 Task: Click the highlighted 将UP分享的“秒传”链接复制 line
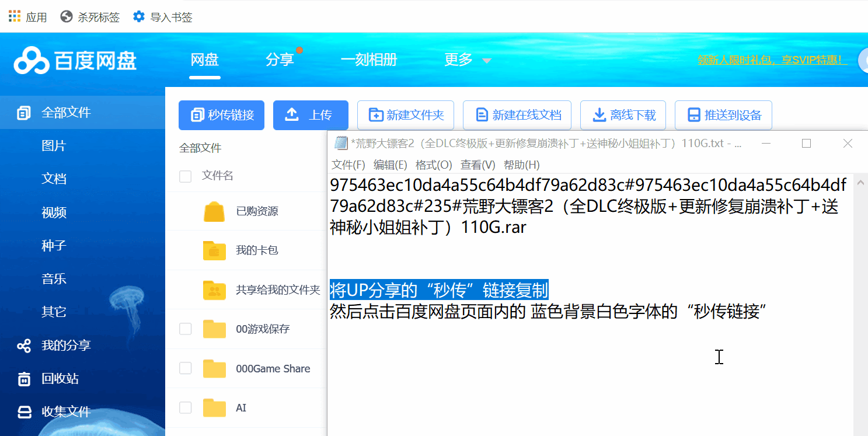tap(439, 289)
